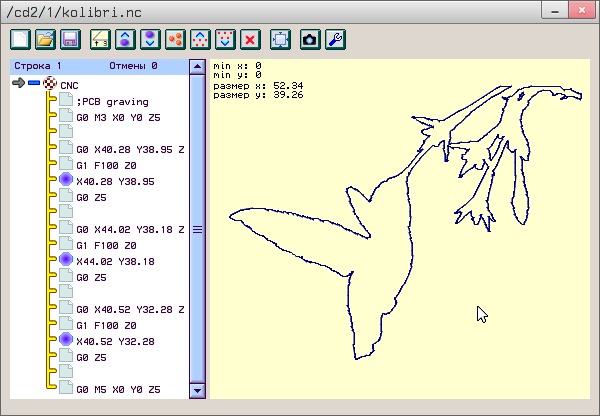Viewport: 600px width, 416px height.
Task: Click the orange dots cluster icon
Action: (x=175, y=40)
